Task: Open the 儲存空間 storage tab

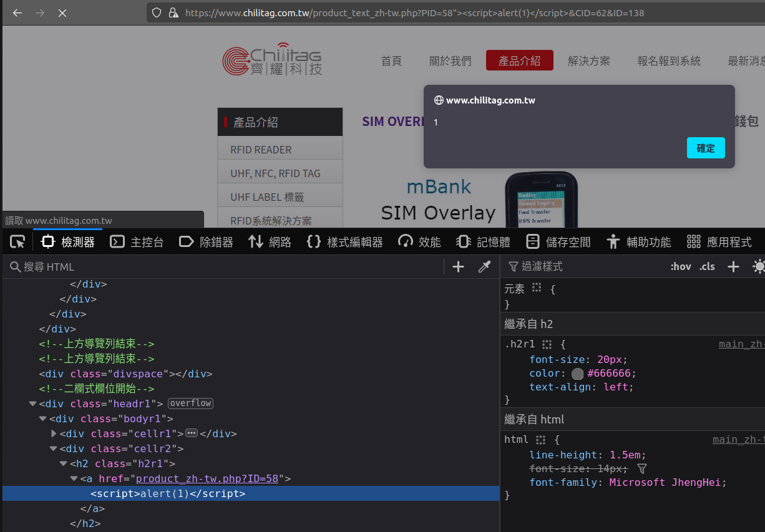Action: [558, 242]
